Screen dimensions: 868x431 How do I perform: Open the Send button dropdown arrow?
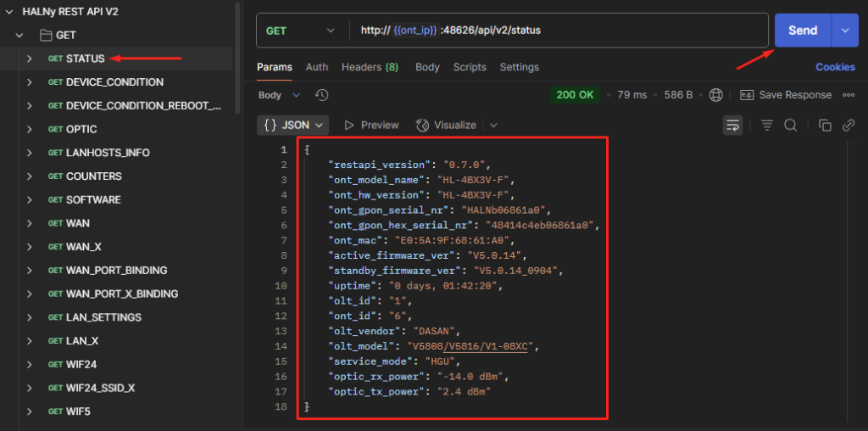pyautogui.click(x=845, y=31)
